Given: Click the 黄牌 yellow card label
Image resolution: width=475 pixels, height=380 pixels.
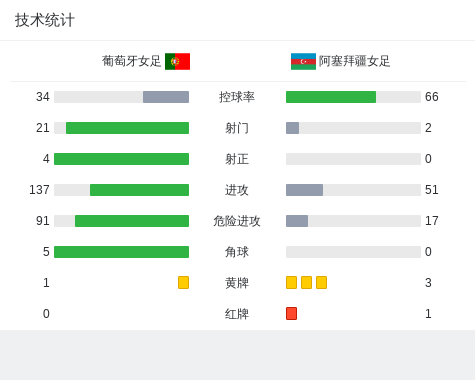Looking at the screenshot, I should [237, 283].
